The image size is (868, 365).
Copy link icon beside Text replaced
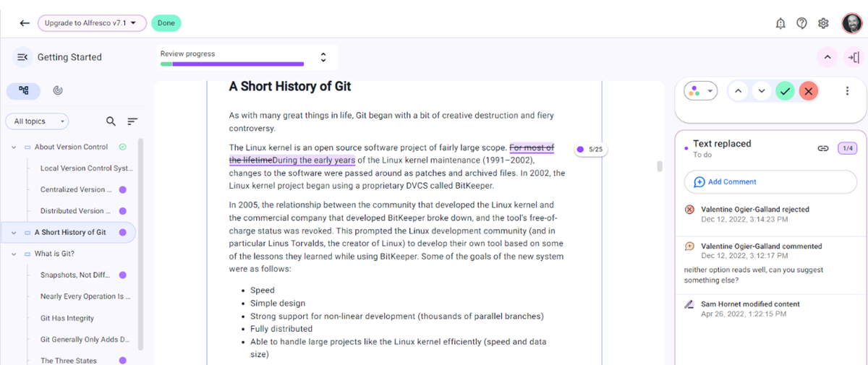point(823,148)
